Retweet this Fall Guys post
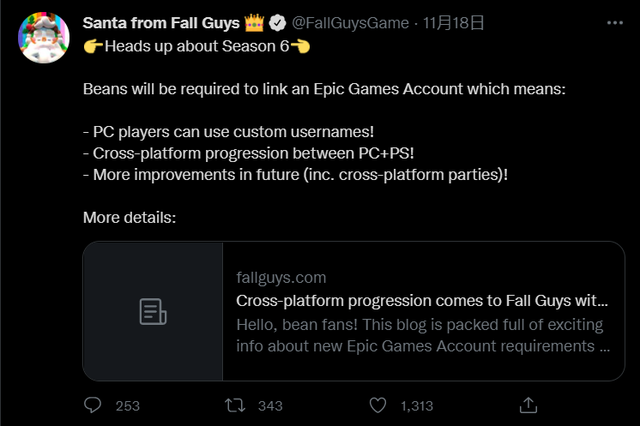The image size is (640, 426). [235, 405]
